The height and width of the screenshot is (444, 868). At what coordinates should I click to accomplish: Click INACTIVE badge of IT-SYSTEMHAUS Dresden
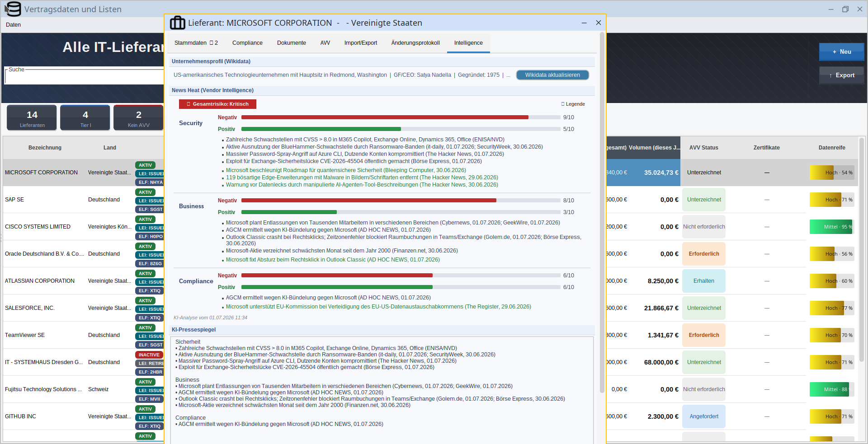149,355
